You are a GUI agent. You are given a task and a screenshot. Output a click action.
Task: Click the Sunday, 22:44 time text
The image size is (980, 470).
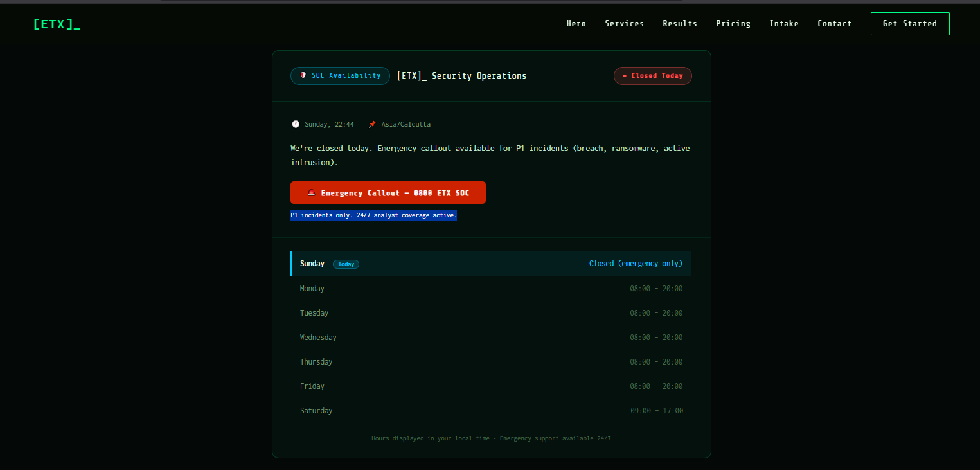pos(329,124)
